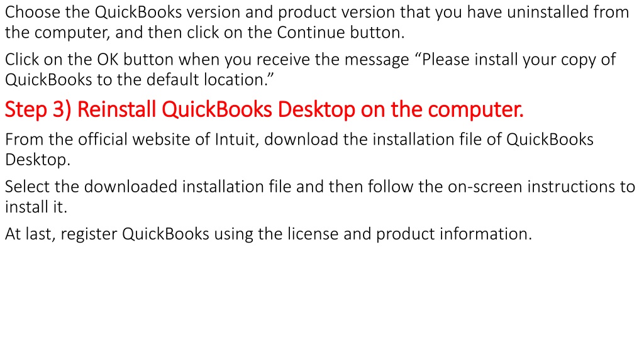Viewport: 644px width, 362px height.
Task: Click the red Step 3 heading
Action: 264,110
